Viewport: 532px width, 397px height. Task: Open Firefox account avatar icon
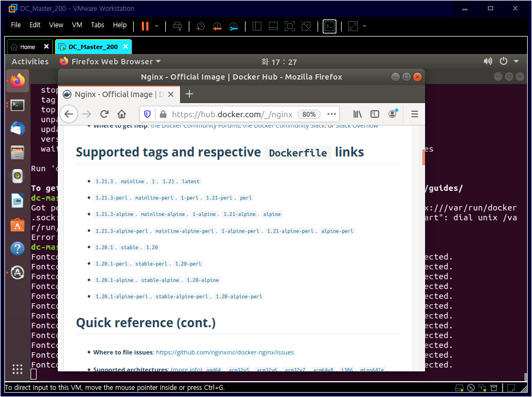click(392, 114)
